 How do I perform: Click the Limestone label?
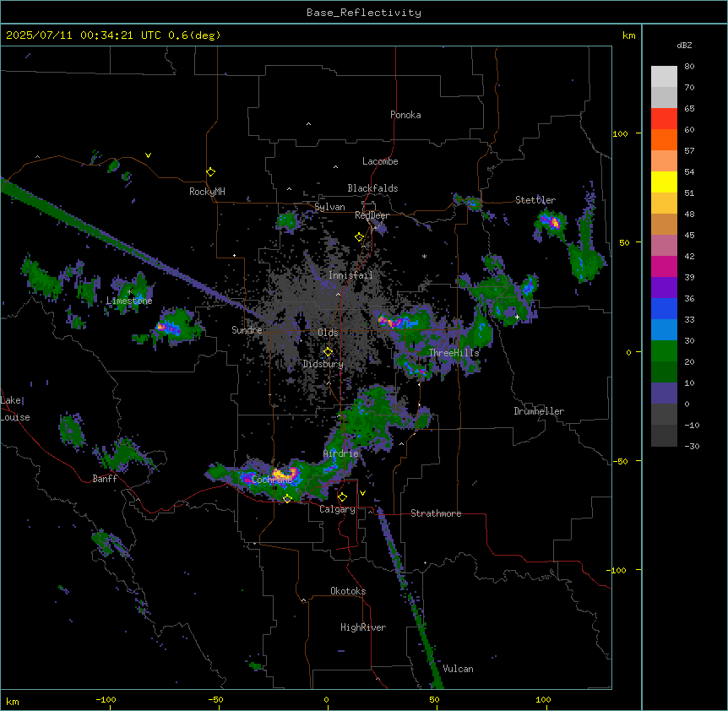point(129,301)
